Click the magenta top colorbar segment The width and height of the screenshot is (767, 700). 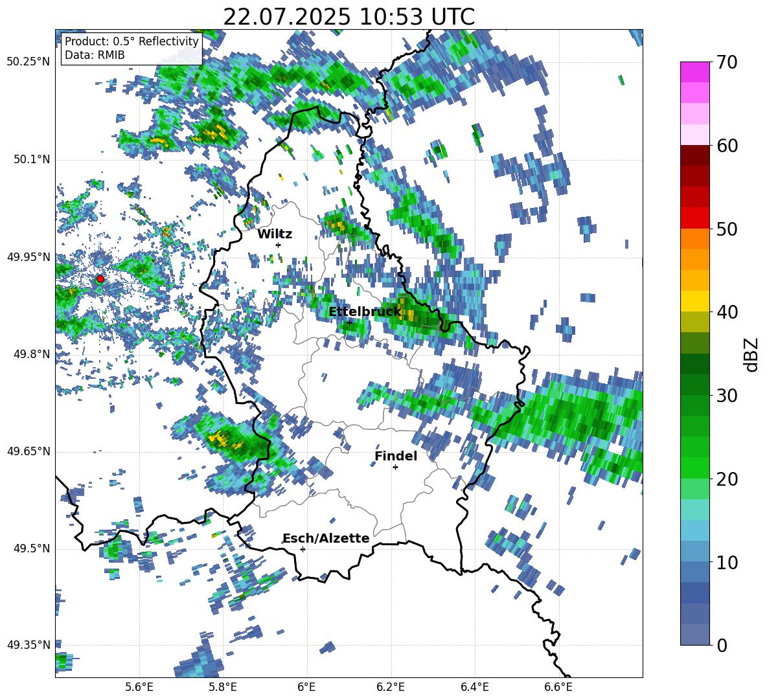[694, 72]
